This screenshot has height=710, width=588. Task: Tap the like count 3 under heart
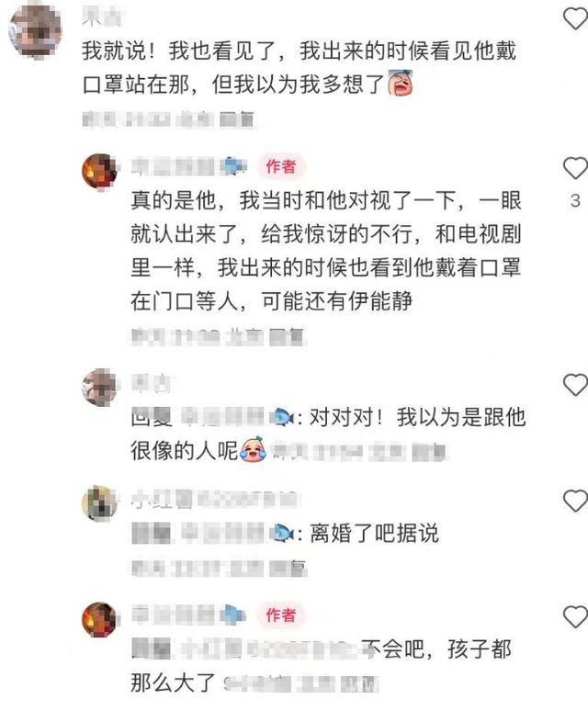pyautogui.click(x=575, y=200)
